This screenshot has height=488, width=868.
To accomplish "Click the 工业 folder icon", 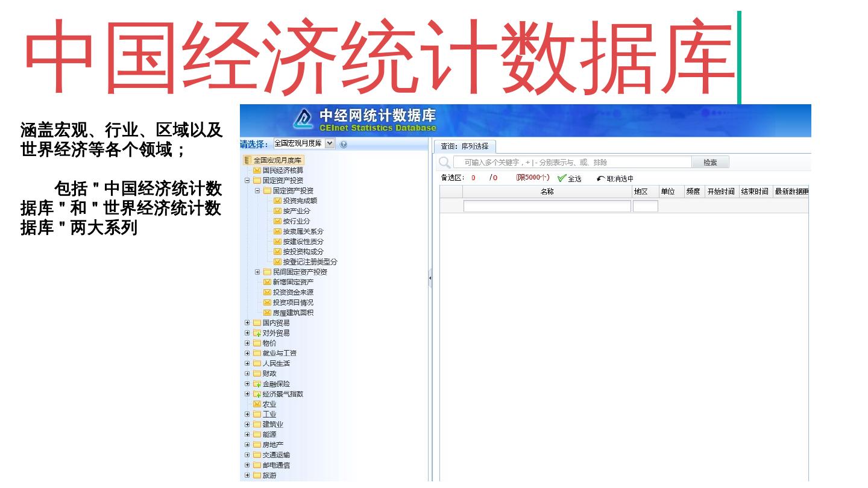I will pyautogui.click(x=257, y=414).
